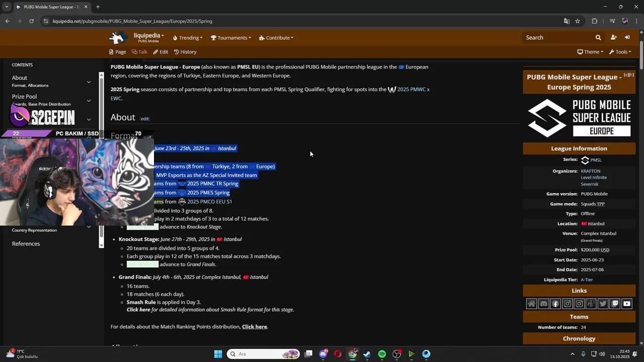Open the A-Tier Liquipedia Tier link
Viewport: 644px width, 362px height.
point(587,280)
